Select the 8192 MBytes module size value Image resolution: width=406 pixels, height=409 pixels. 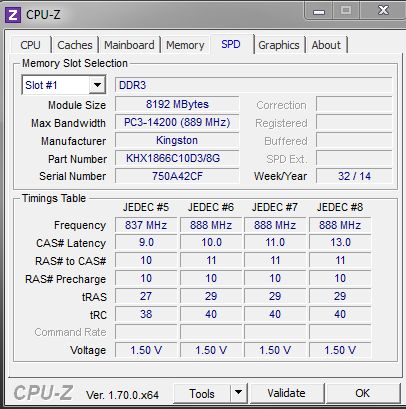(x=177, y=104)
